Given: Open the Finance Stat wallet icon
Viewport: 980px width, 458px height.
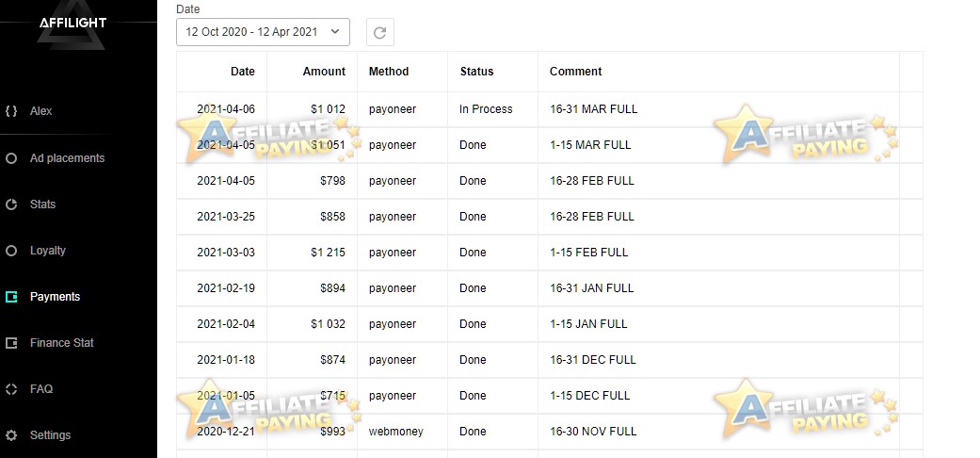Looking at the screenshot, I should click(11, 343).
